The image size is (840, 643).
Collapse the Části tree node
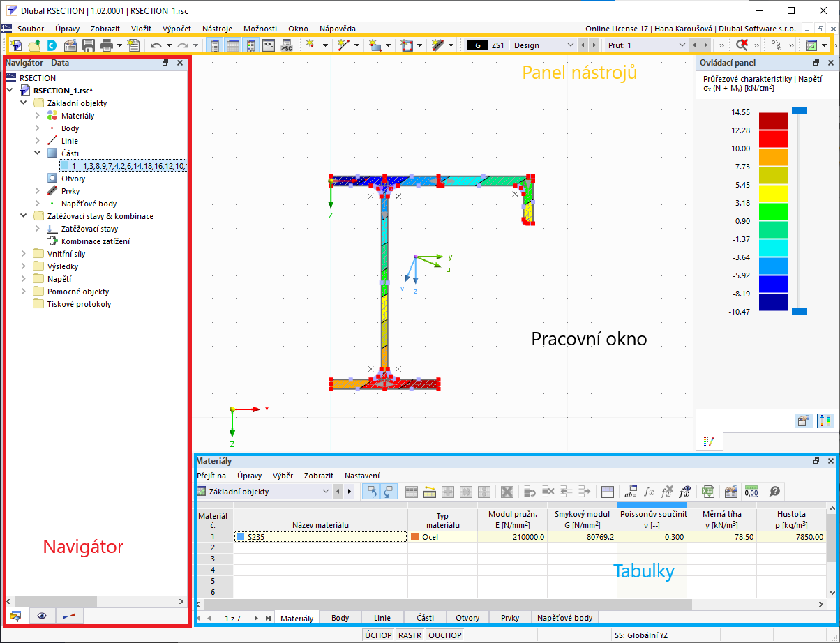[37, 153]
